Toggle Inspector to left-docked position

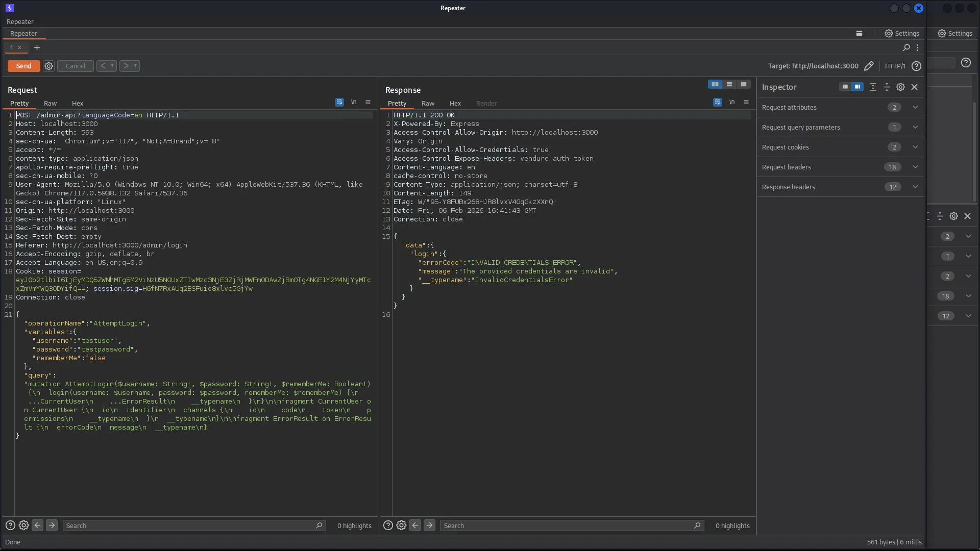pos(845,87)
